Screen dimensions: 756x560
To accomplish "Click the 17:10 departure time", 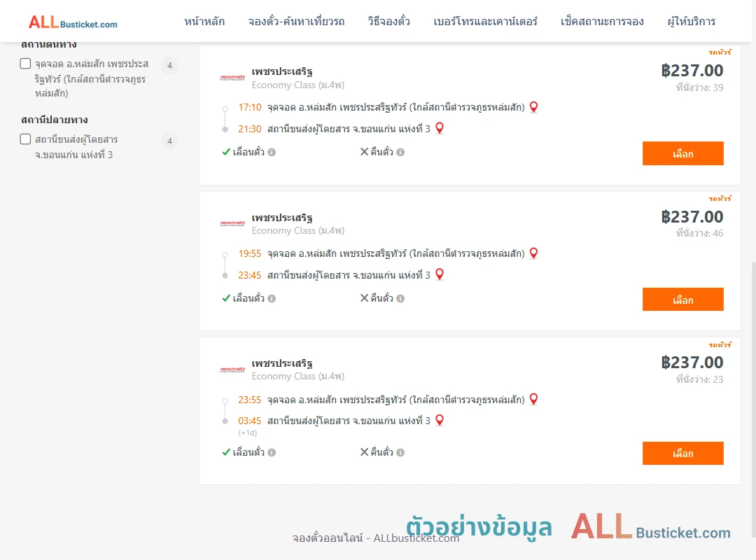I will pyautogui.click(x=250, y=107).
